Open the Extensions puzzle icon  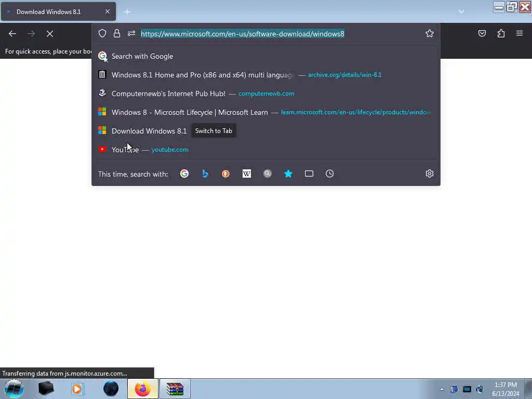tap(501, 33)
